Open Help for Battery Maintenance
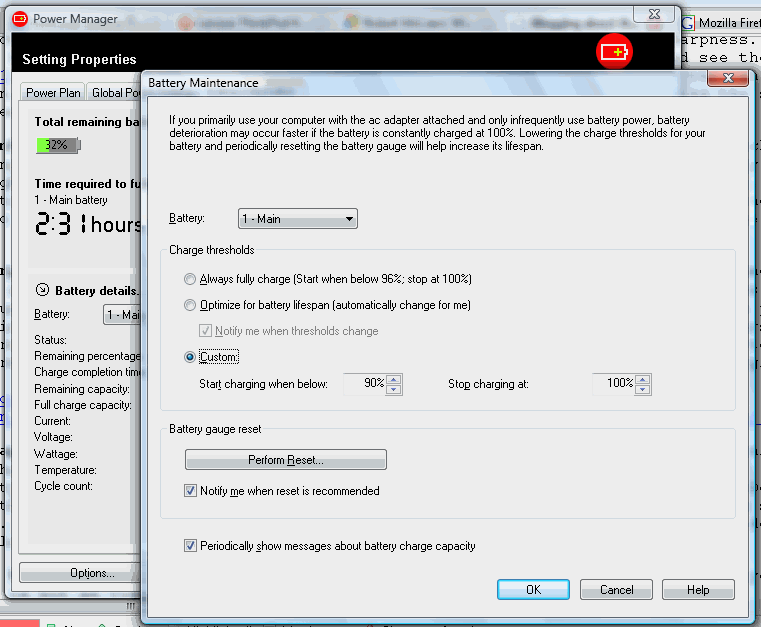Viewport: 761px width, 627px height. (698, 590)
